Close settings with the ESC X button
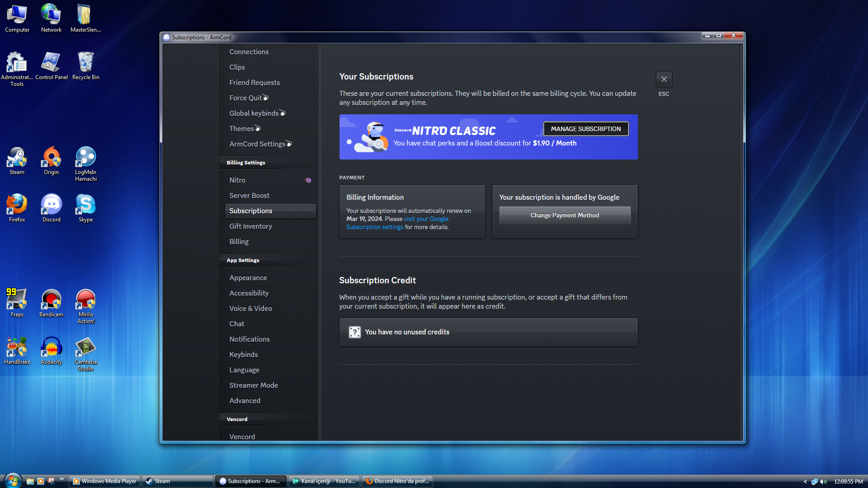868x488 pixels. click(x=664, y=79)
